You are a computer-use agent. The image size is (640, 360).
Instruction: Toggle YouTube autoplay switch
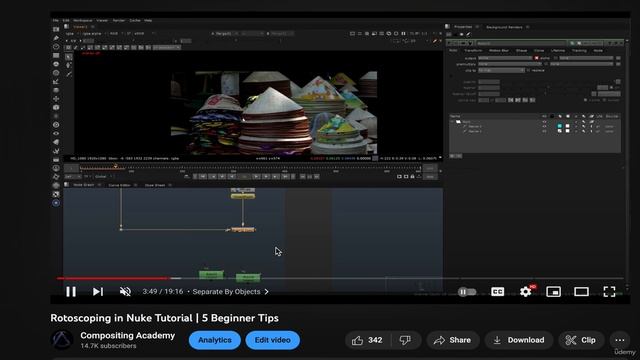[x=467, y=291]
